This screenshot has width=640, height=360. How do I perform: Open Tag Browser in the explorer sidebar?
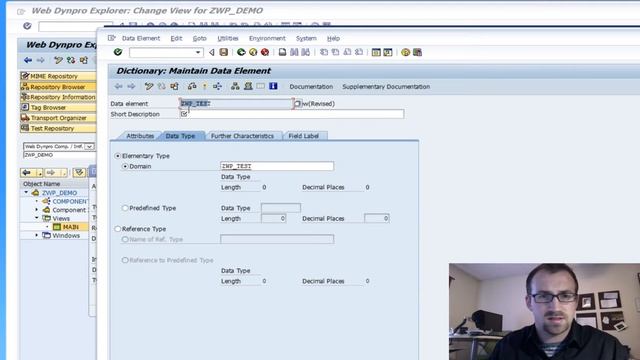[x=58, y=107]
